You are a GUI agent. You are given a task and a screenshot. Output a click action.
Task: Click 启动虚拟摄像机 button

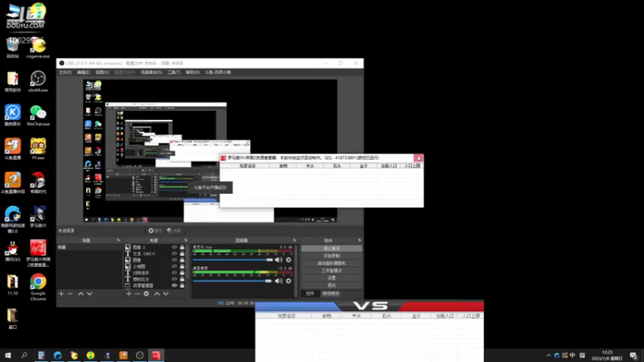click(332, 263)
